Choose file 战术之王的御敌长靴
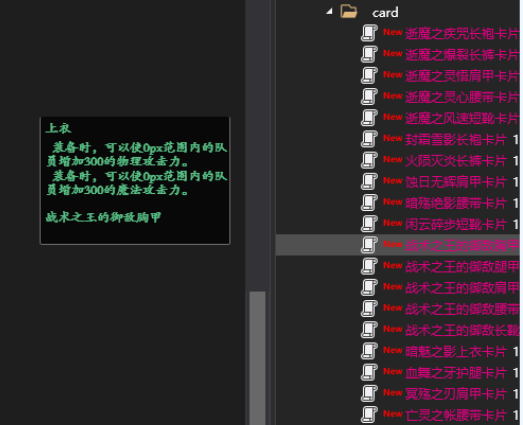 pyautogui.click(x=462, y=330)
